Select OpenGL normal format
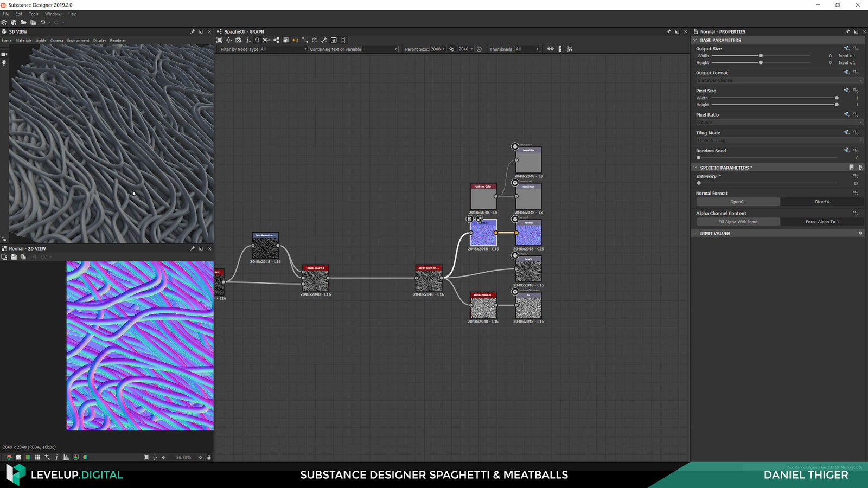 tap(738, 201)
